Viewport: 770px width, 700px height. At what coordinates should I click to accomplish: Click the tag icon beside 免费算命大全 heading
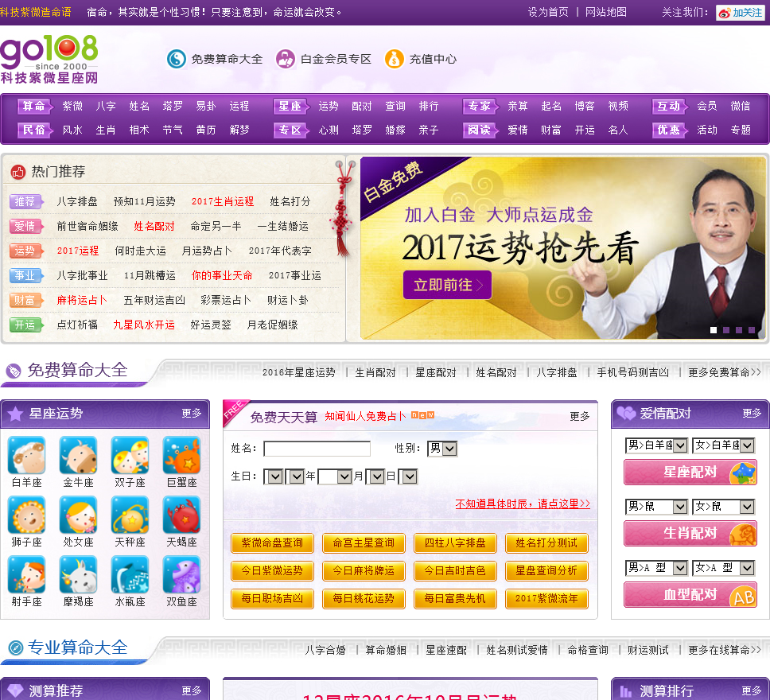(14, 371)
